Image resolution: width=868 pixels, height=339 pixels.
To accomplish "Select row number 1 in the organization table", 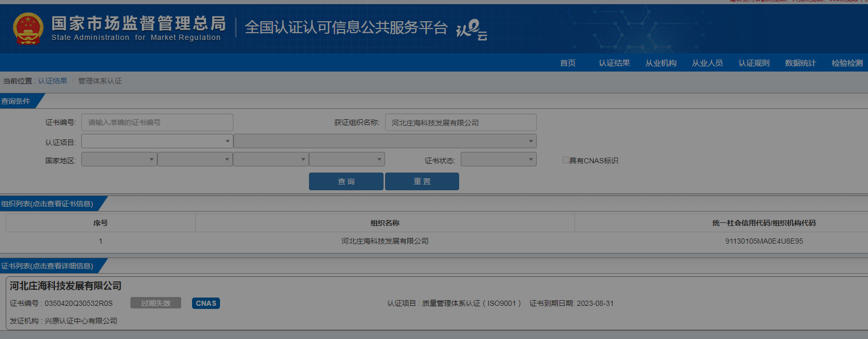I will pyautogui.click(x=100, y=241).
